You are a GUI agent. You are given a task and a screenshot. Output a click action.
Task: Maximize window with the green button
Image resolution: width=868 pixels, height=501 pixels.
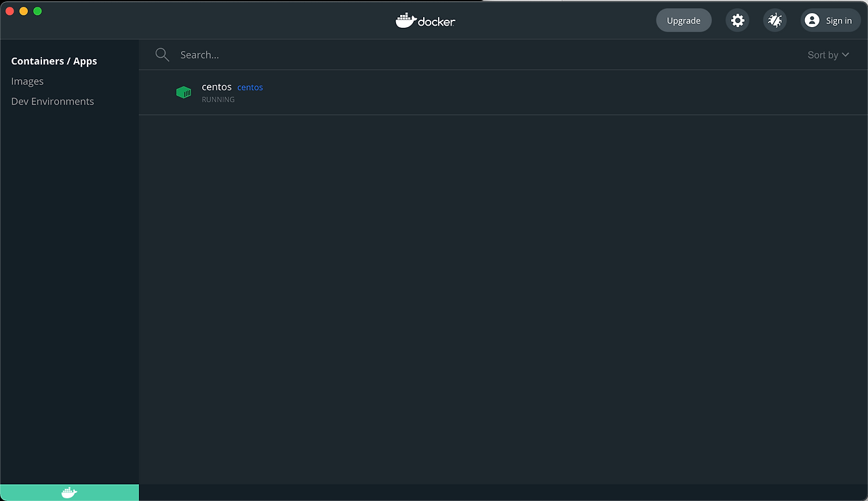pyautogui.click(x=37, y=11)
